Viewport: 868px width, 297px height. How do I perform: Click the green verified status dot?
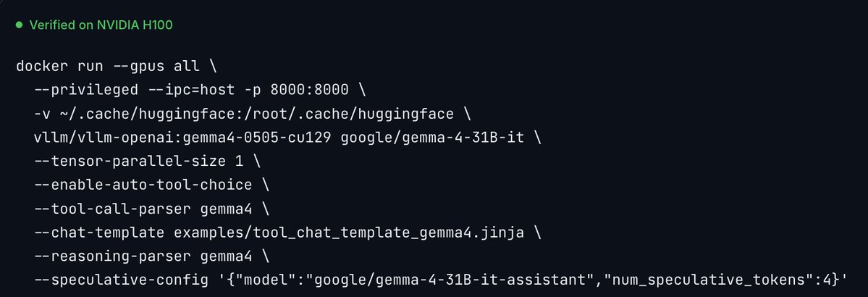(20, 25)
